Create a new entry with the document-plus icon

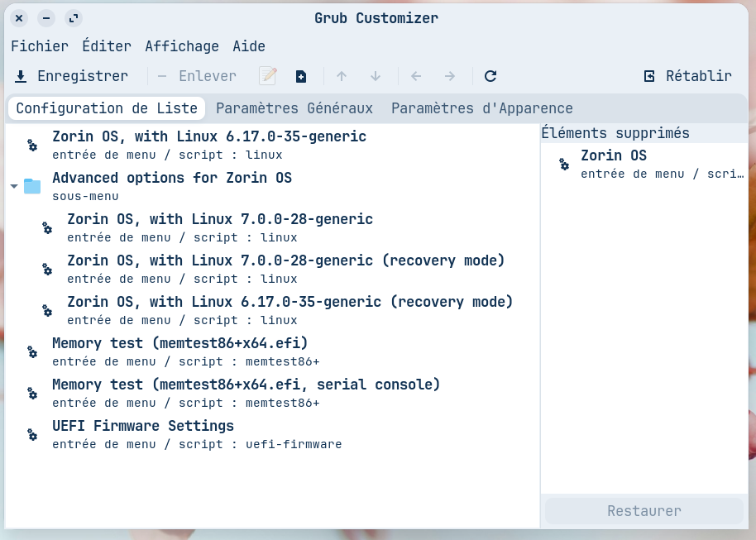[x=301, y=76]
